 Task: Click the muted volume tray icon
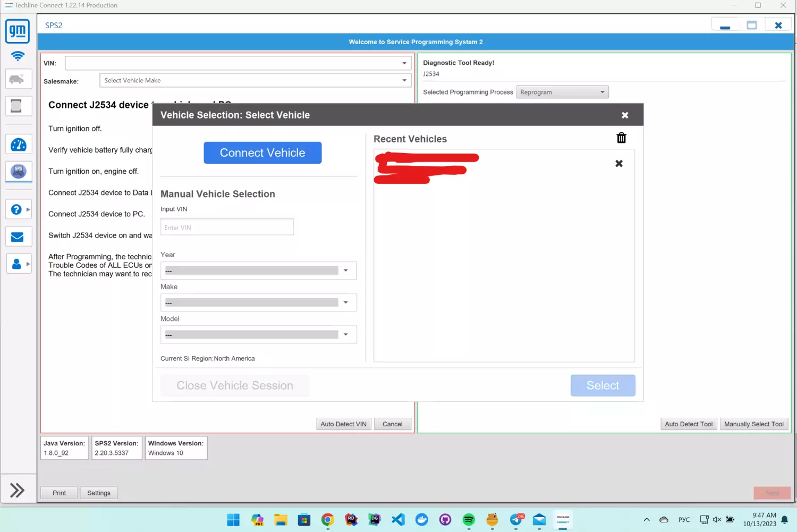717,520
